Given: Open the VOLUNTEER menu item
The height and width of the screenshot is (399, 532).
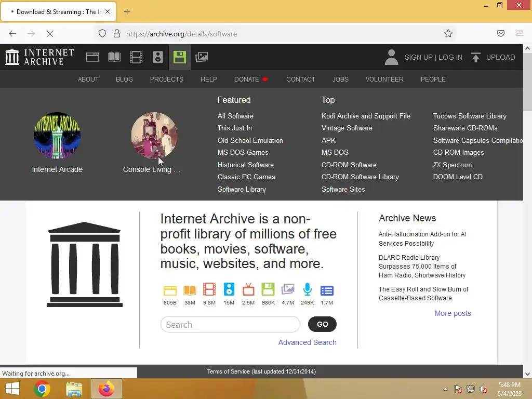Looking at the screenshot, I should 384,79.
